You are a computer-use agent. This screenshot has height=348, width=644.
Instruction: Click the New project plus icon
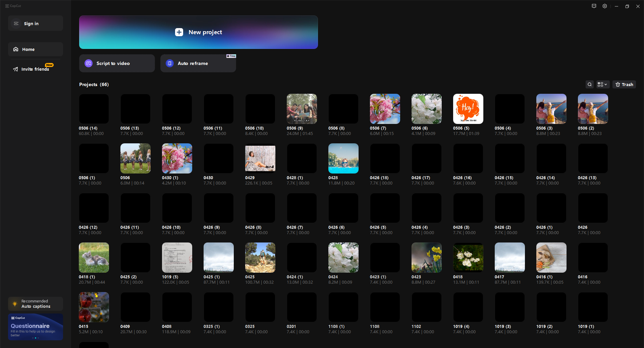pos(179,32)
